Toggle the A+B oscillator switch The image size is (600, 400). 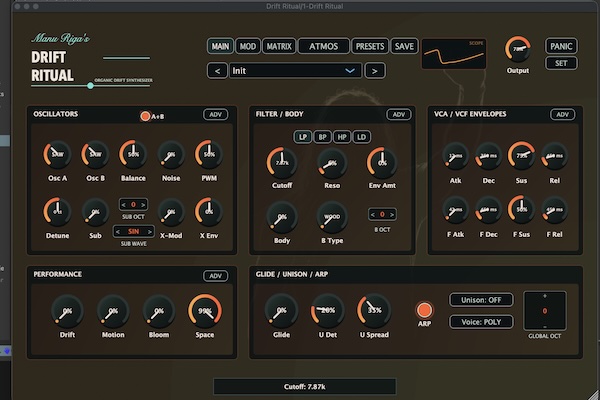pyautogui.click(x=145, y=116)
